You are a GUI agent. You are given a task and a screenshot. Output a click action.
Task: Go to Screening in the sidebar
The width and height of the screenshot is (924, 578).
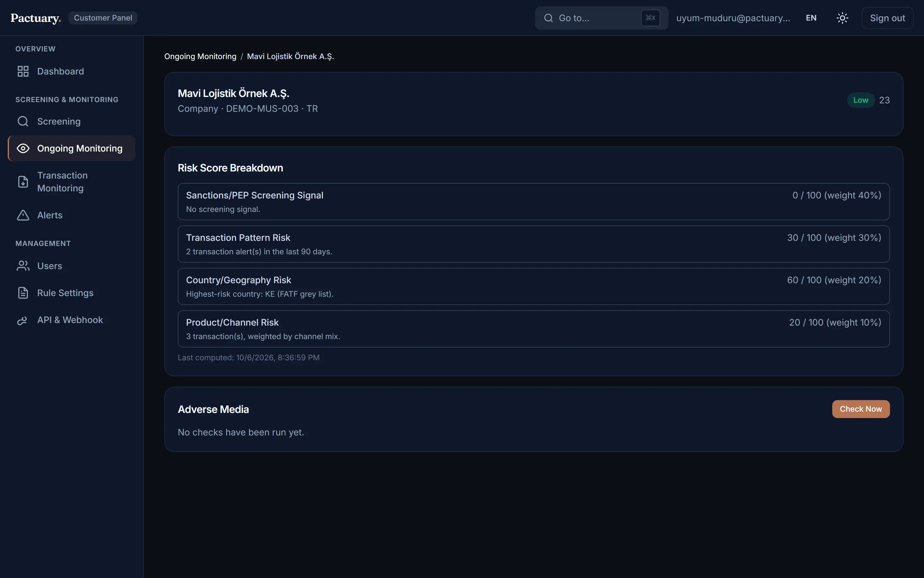[72, 121]
